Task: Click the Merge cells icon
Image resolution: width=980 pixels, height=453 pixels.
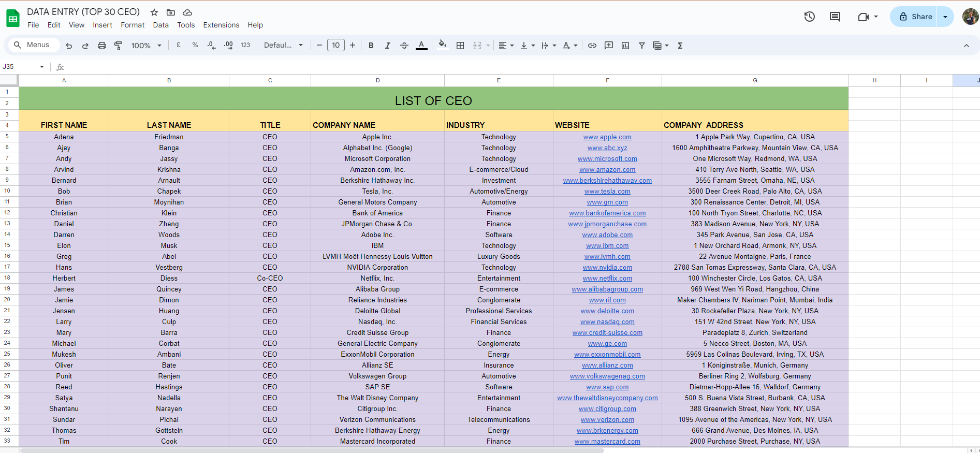Action: coord(477,46)
